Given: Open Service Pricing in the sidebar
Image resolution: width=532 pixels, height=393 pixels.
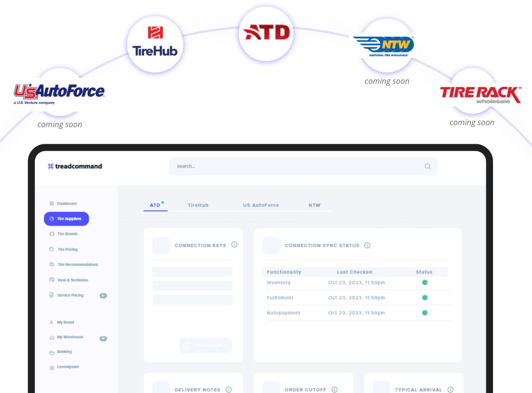Looking at the screenshot, I should (51, 295).
